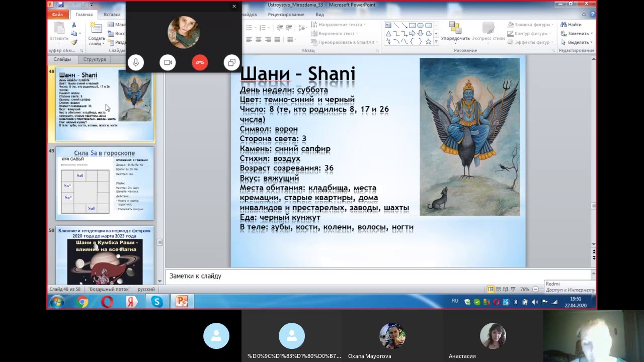The width and height of the screenshot is (644, 362).
Task: Select slide 49 thumbnail Сила Sa в гороскопе
Action: [105, 184]
